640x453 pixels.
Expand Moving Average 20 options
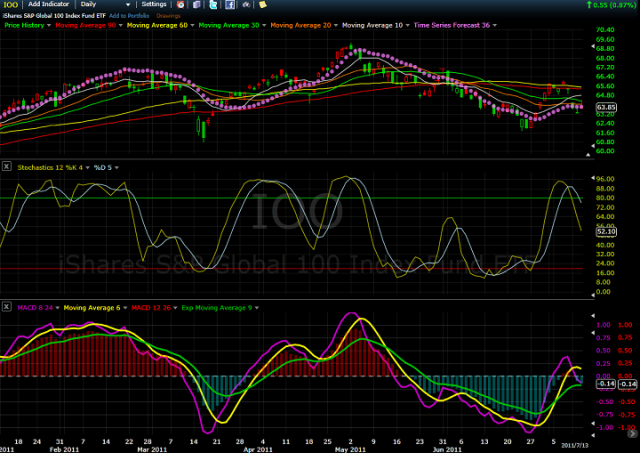(336, 25)
